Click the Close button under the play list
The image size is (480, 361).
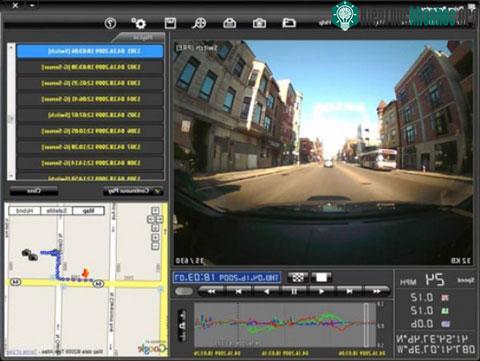[34, 191]
